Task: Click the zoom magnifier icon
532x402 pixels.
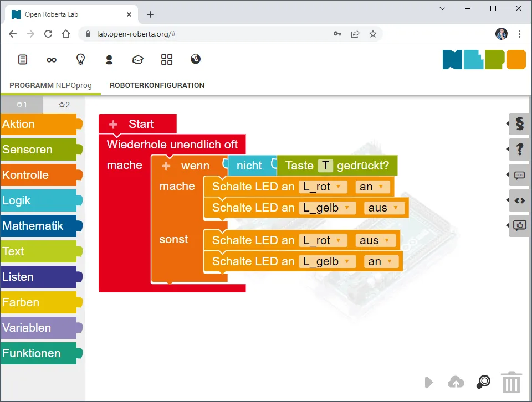Action: click(x=482, y=382)
